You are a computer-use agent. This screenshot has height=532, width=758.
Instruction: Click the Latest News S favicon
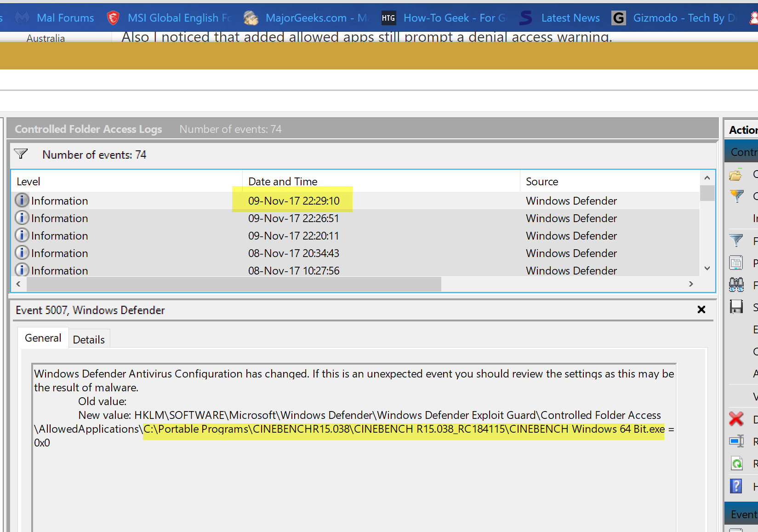pyautogui.click(x=526, y=18)
